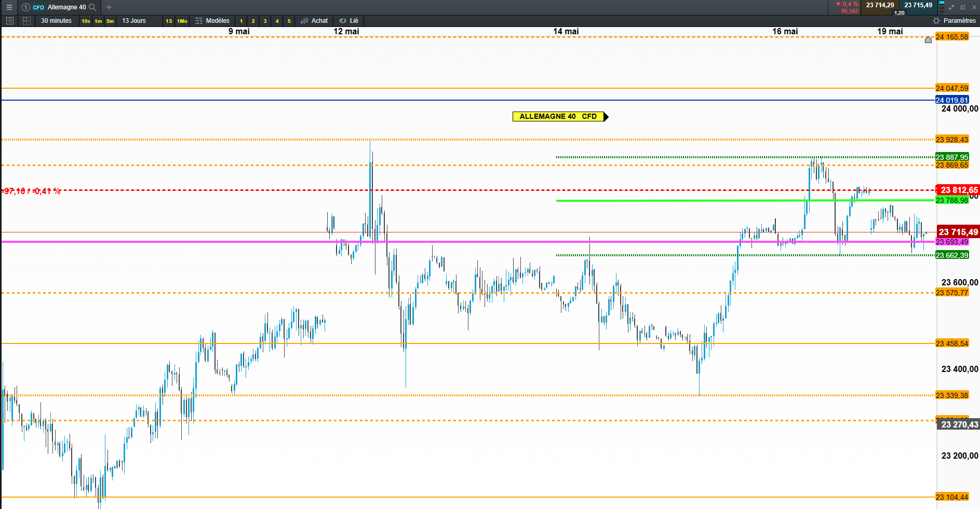The image size is (980, 509).
Task: Click the 23 714,29 sell price button
Action: [880, 5]
